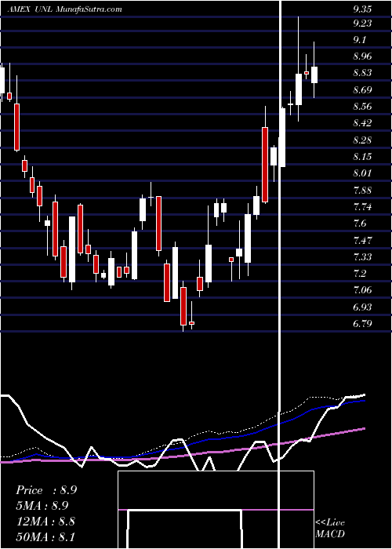This screenshot has width=392, height=549.
Task: Select the 9.23 price axis label
Action: (x=362, y=24)
